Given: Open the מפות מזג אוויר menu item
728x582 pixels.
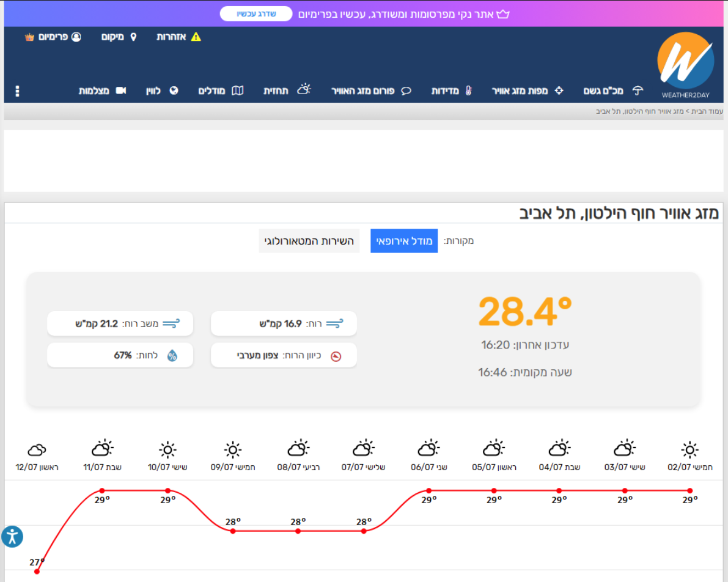Looking at the screenshot, I should click(x=520, y=91).
